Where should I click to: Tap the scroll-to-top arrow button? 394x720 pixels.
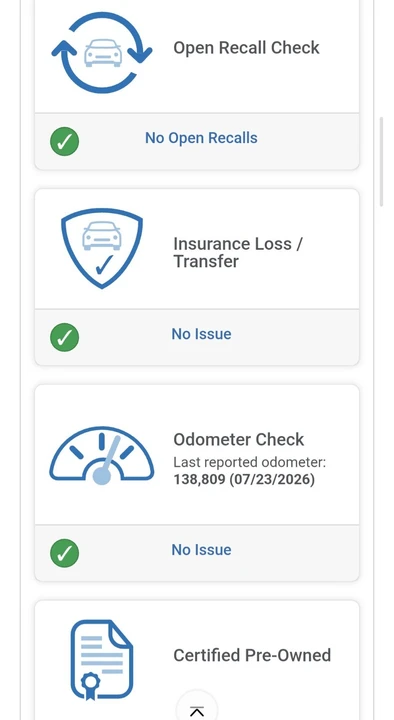coord(197,707)
